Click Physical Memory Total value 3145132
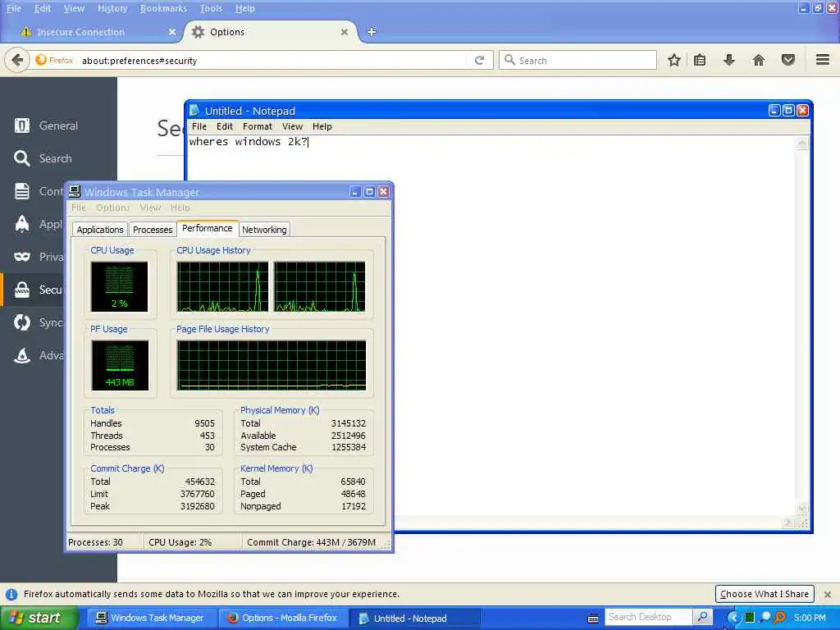 coord(348,423)
